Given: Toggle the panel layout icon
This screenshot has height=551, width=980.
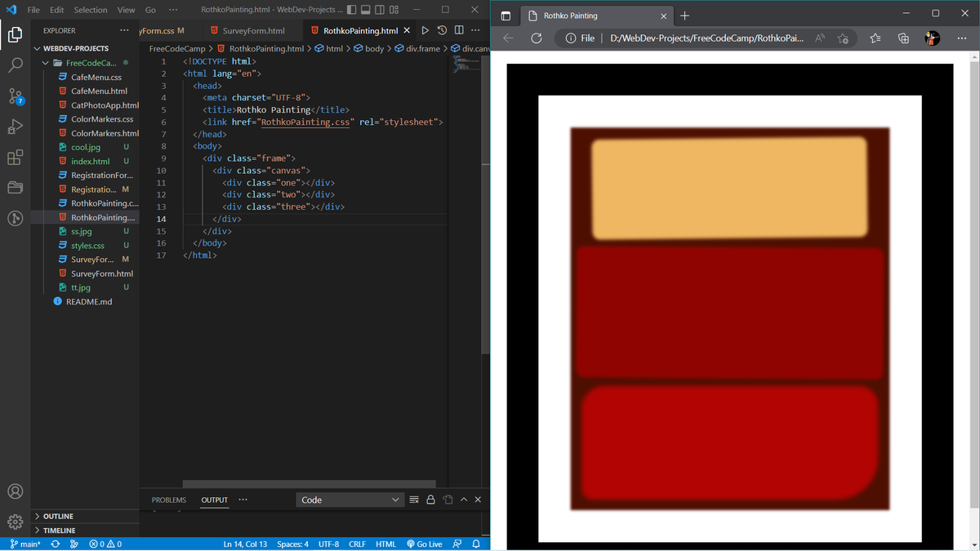Looking at the screenshot, I should pos(366,10).
